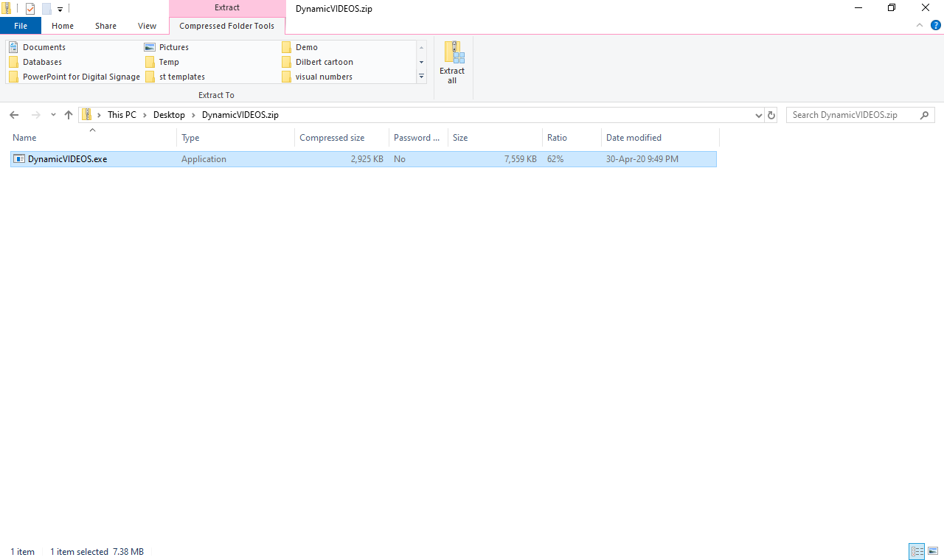Image resolution: width=944 pixels, height=560 pixels.
Task: Click the search magnifier icon
Action: click(x=925, y=115)
